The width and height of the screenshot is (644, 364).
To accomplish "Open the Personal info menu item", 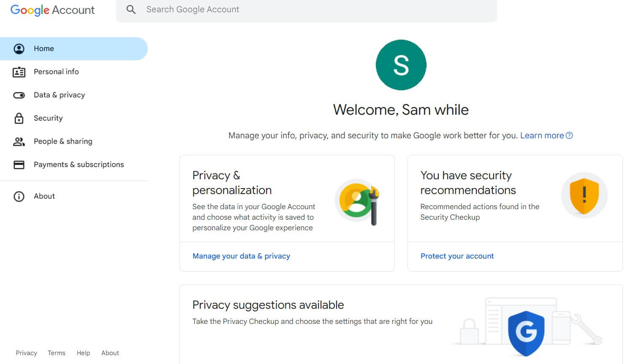I will [74, 72].
